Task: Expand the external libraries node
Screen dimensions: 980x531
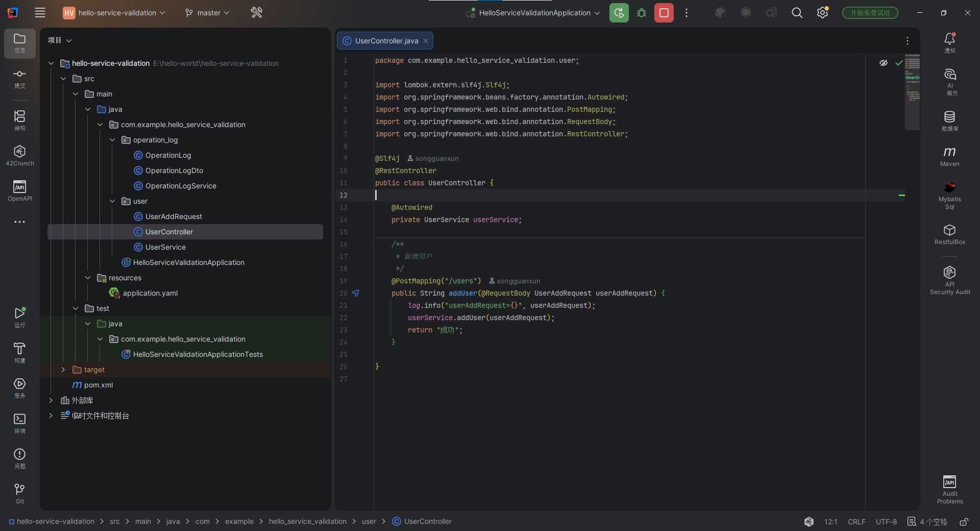Action: pos(51,400)
